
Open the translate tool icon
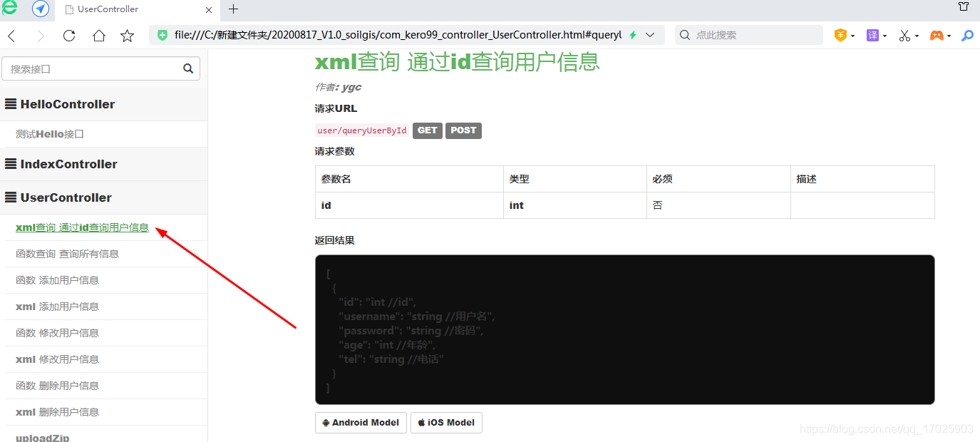pos(872,34)
